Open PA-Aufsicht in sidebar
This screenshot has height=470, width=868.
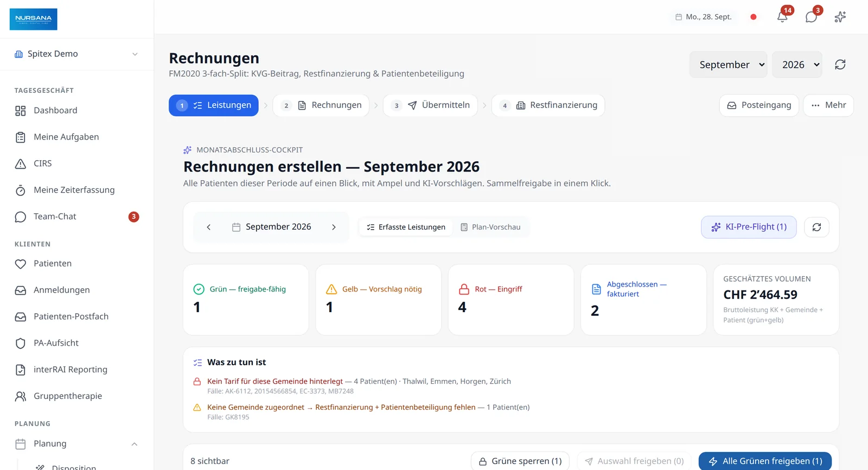(76, 343)
